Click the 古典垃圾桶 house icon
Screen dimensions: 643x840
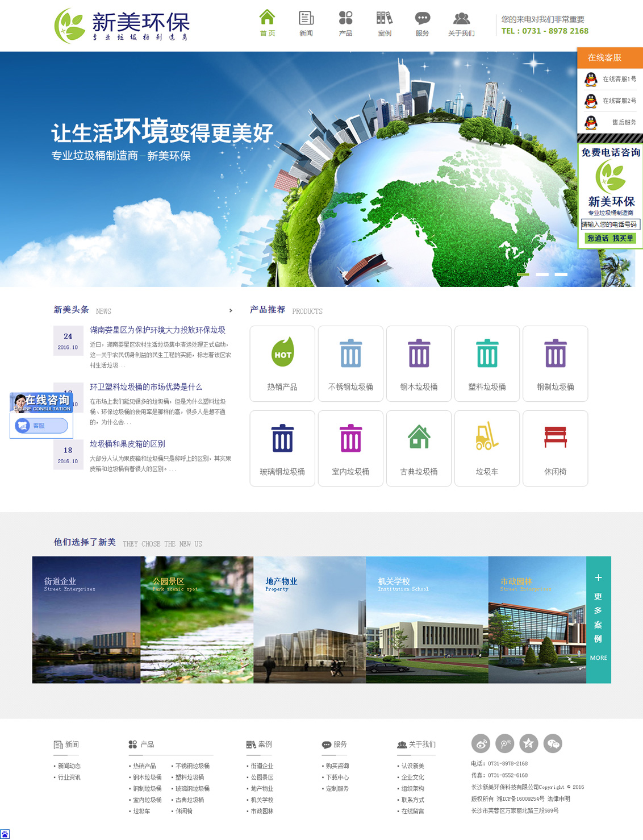tap(419, 437)
